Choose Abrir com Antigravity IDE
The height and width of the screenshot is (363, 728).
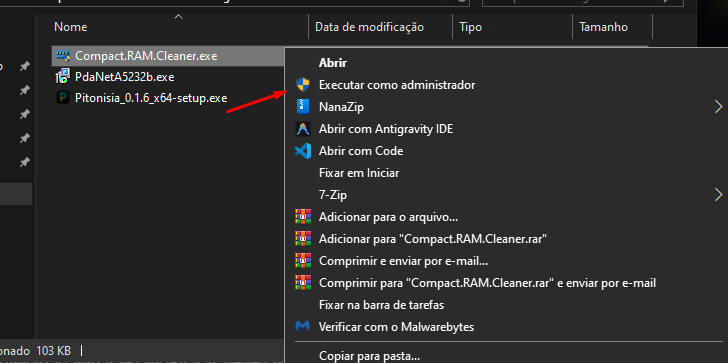coord(386,129)
